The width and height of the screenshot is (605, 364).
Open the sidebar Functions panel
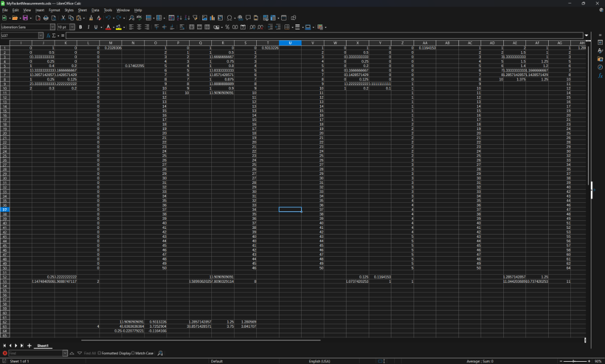click(x=600, y=76)
